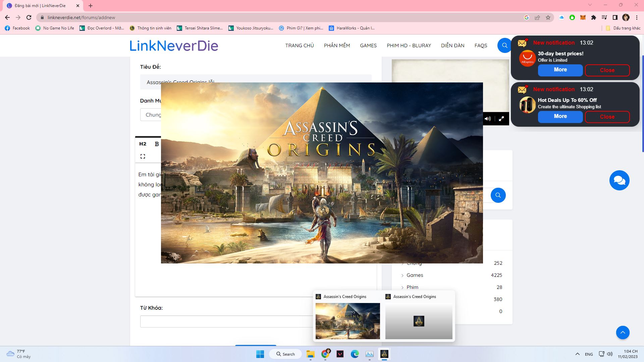Expand the Phim forum category
Image resolution: width=644 pixels, height=362 pixels.
(402, 287)
